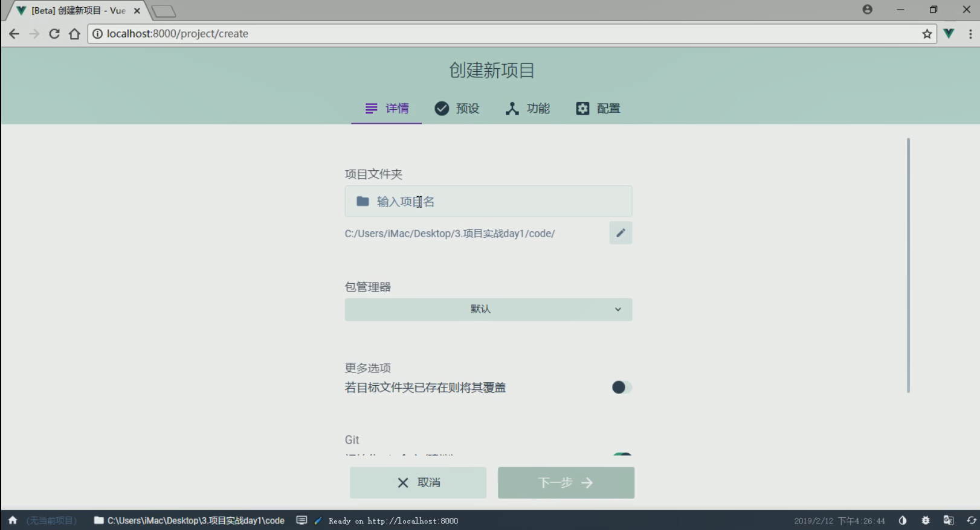
Task: Click the translate icon in status bar
Action: [x=949, y=520]
